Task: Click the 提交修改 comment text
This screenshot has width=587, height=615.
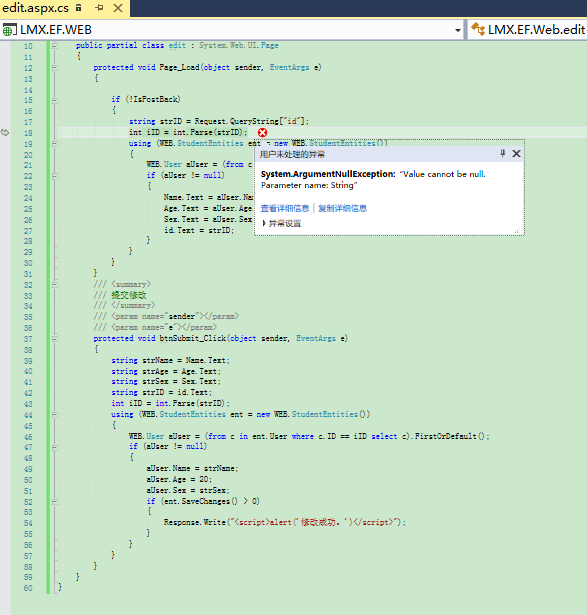Action: 129,295
